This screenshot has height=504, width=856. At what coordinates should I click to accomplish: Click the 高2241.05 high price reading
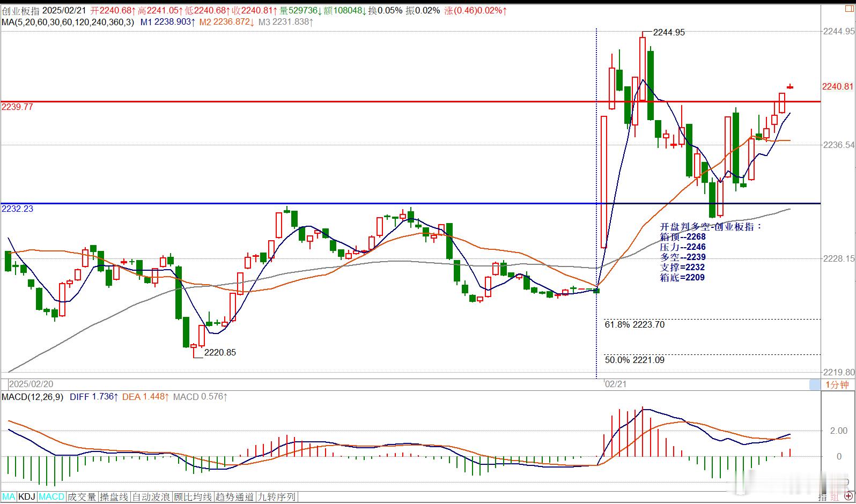[x=160, y=11]
